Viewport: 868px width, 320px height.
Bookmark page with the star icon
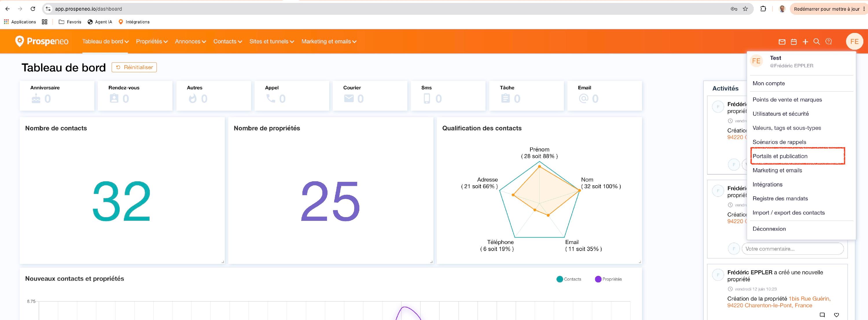pos(745,9)
